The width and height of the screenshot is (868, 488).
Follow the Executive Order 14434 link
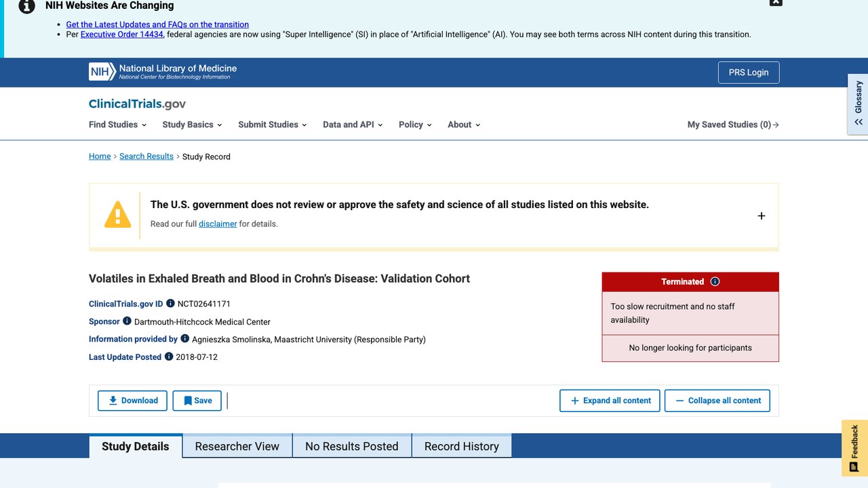pos(122,34)
